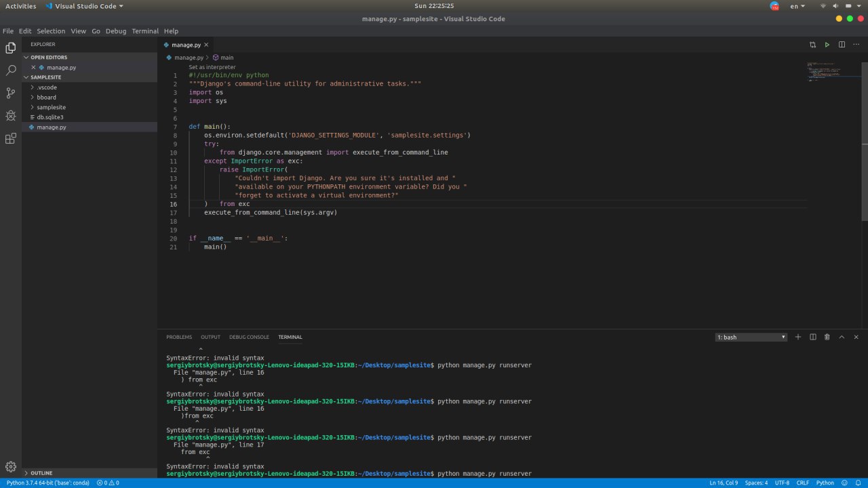
Task: Click the Manage gear icon
Action: [x=11, y=466]
